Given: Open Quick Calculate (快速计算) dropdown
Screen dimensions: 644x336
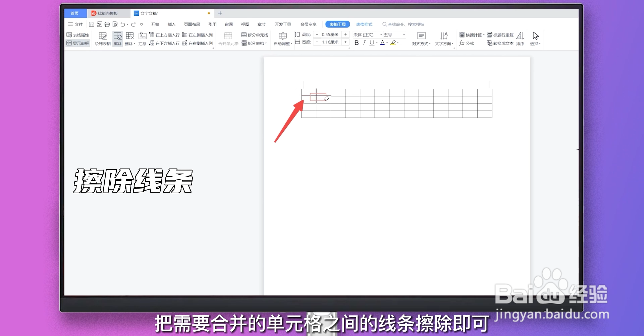Looking at the screenshot, I should coord(472,35).
